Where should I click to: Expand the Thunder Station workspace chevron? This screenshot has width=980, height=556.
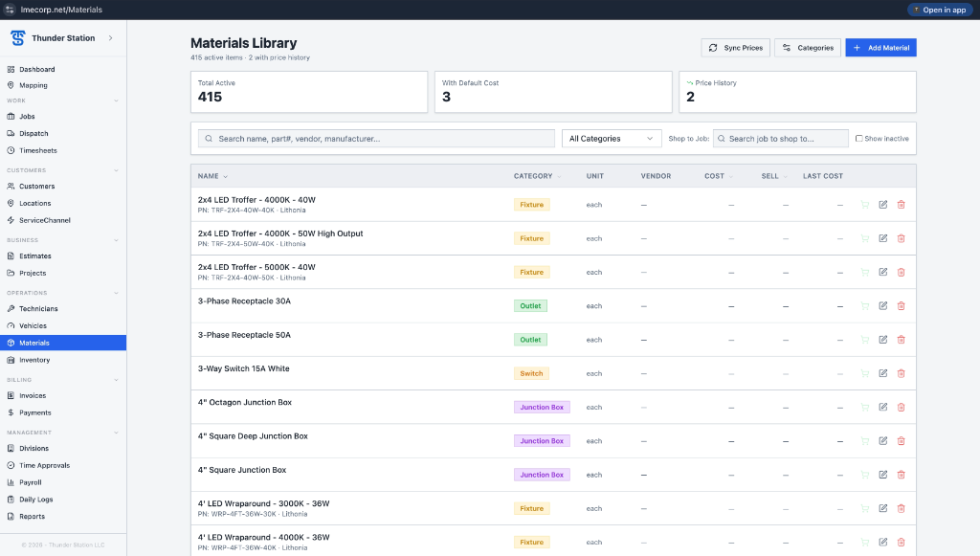111,38
